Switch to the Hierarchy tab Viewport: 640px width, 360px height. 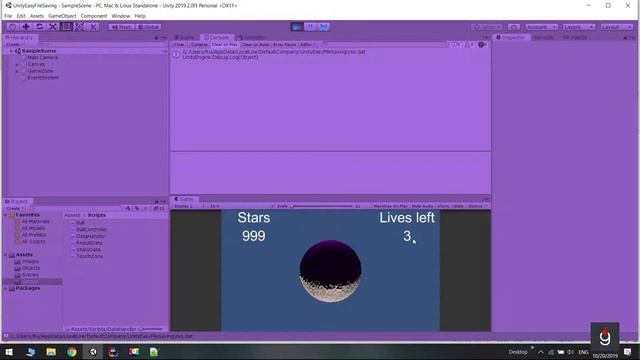tap(20, 37)
